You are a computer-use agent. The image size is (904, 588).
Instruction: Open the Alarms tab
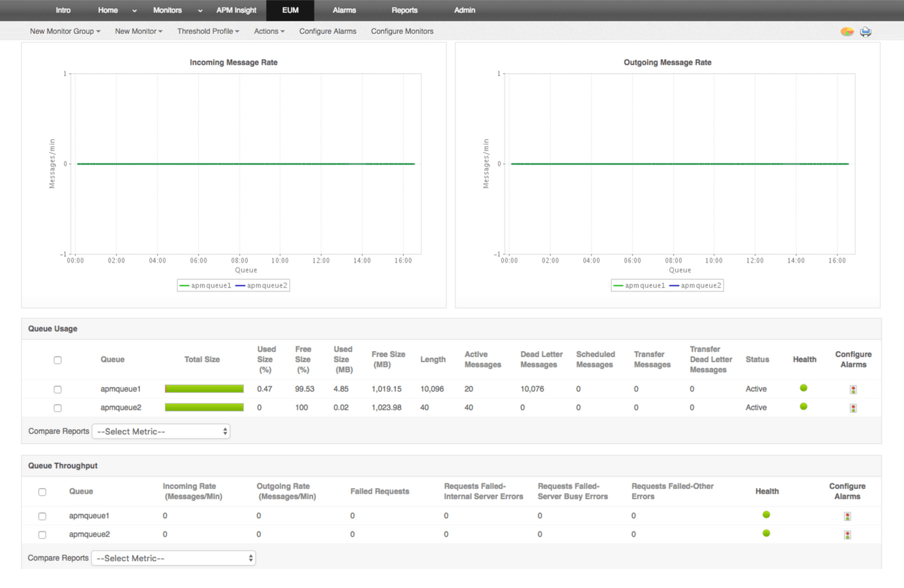click(344, 10)
